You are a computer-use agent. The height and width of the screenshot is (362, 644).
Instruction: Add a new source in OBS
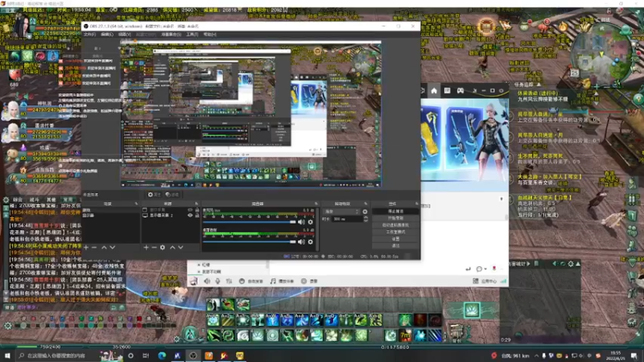point(146,248)
